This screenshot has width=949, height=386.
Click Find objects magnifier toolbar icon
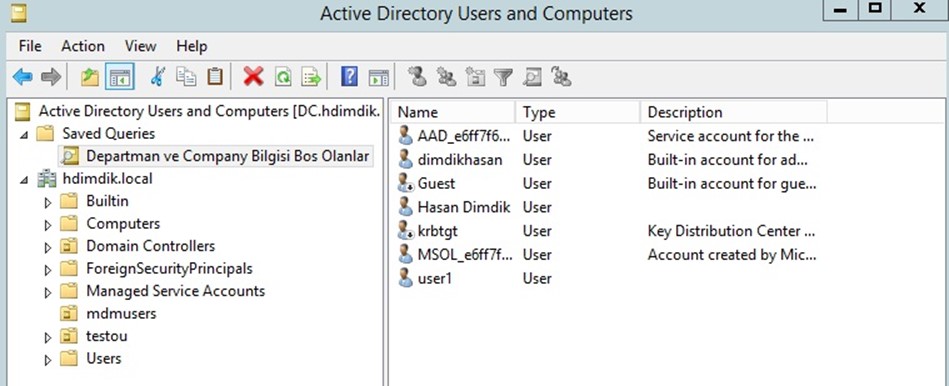click(x=532, y=77)
